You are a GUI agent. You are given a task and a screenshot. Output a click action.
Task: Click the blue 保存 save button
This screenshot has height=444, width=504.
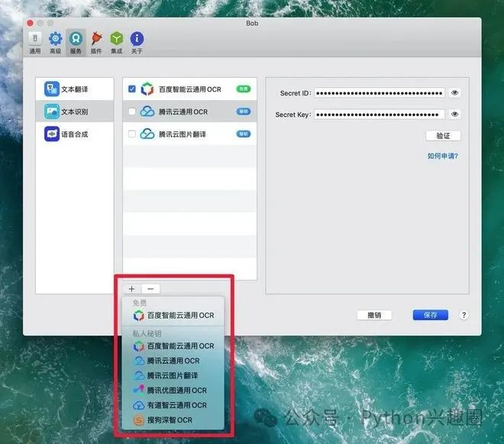pos(431,315)
